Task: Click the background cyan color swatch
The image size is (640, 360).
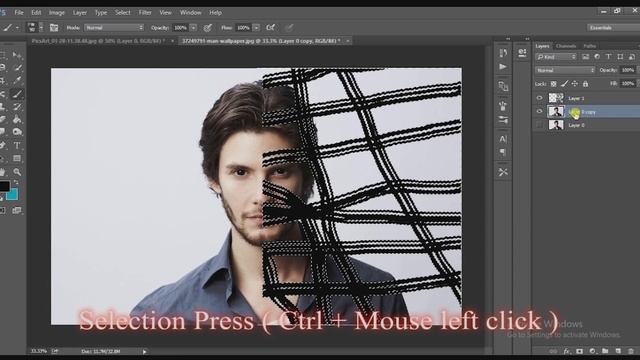Action: click(13, 195)
